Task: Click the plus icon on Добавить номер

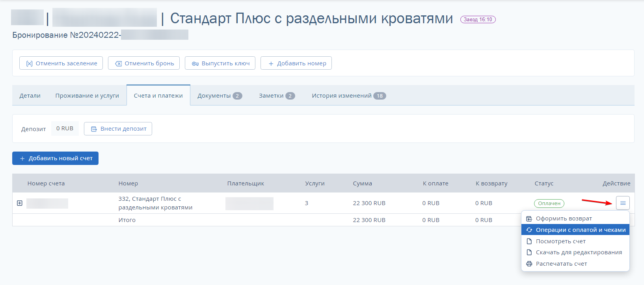Action: [271, 63]
